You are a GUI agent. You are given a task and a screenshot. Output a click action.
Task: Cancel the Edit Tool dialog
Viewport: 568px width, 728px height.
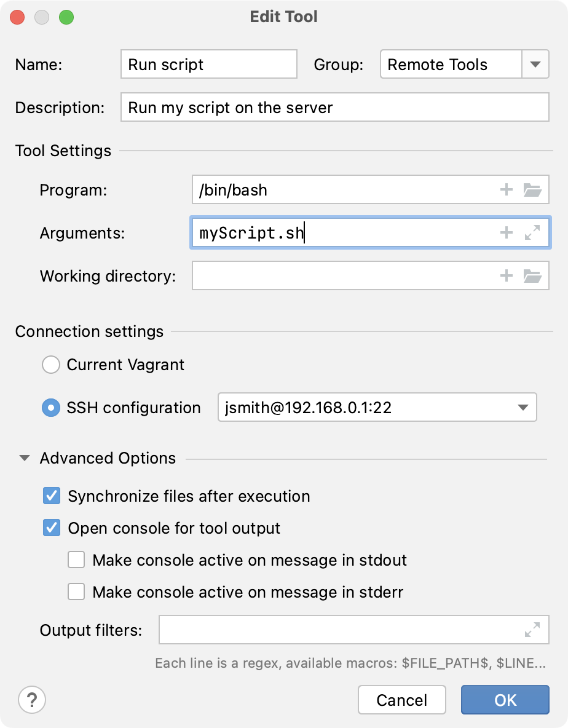coord(402,700)
